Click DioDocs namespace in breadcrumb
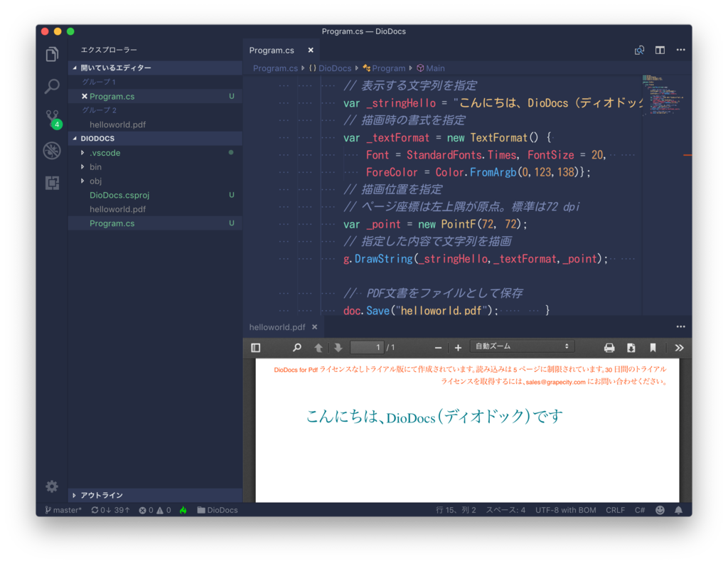The height and width of the screenshot is (564, 728). [330, 68]
